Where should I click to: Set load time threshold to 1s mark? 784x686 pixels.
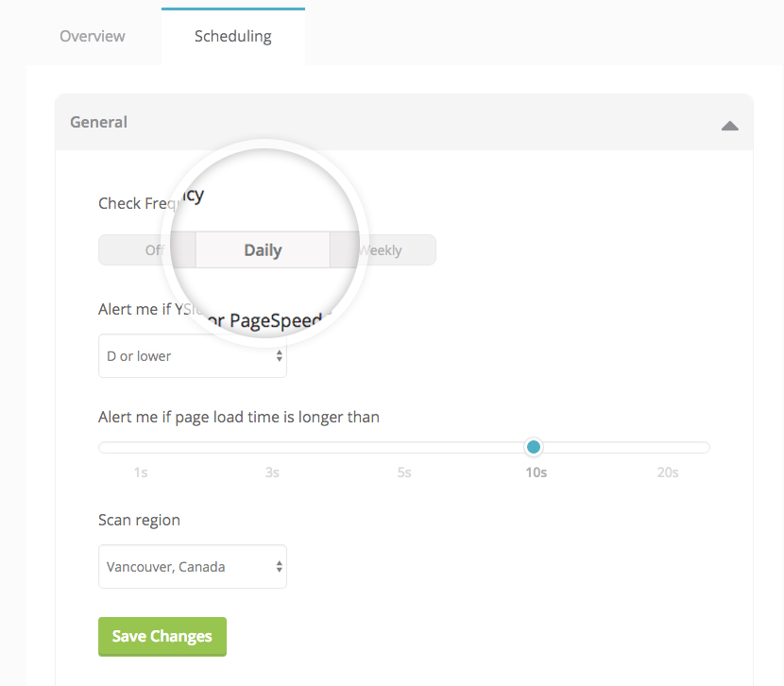point(141,472)
